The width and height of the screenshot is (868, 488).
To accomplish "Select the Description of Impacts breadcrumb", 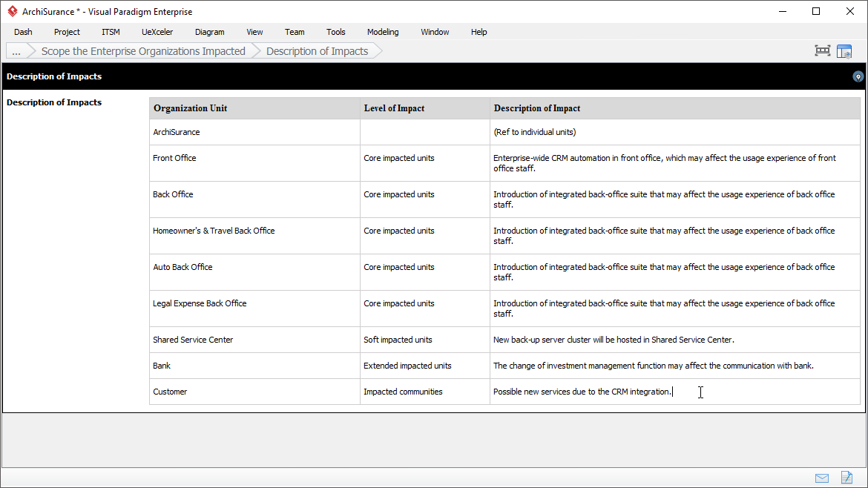I will (318, 51).
